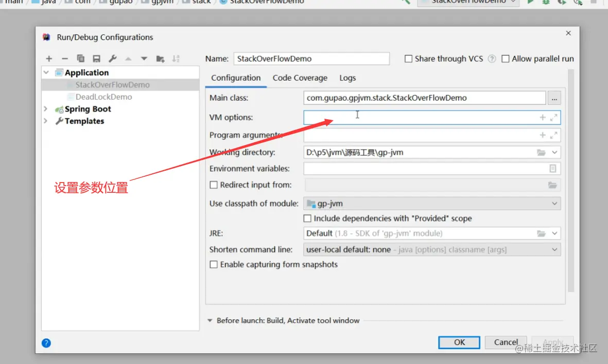Click the Name input field

click(311, 59)
